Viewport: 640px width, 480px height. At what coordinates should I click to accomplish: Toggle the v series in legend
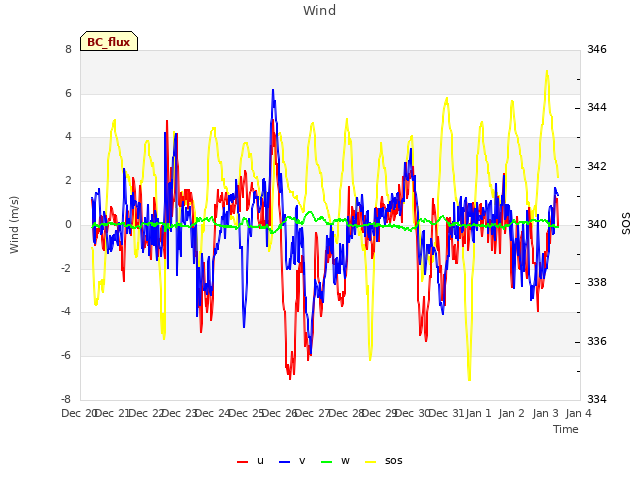(292, 461)
